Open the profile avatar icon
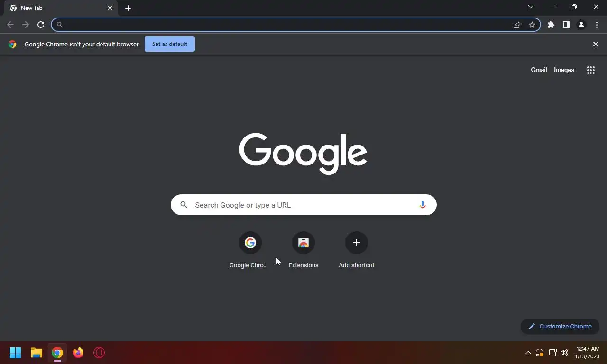Screen dimensions: 607x364 point(581,25)
